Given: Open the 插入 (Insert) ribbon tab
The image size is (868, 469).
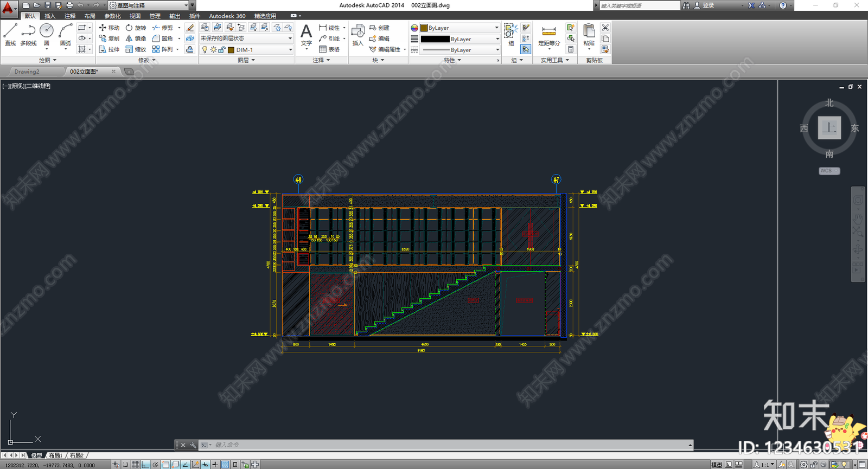Looking at the screenshot, I should point(50,16).
